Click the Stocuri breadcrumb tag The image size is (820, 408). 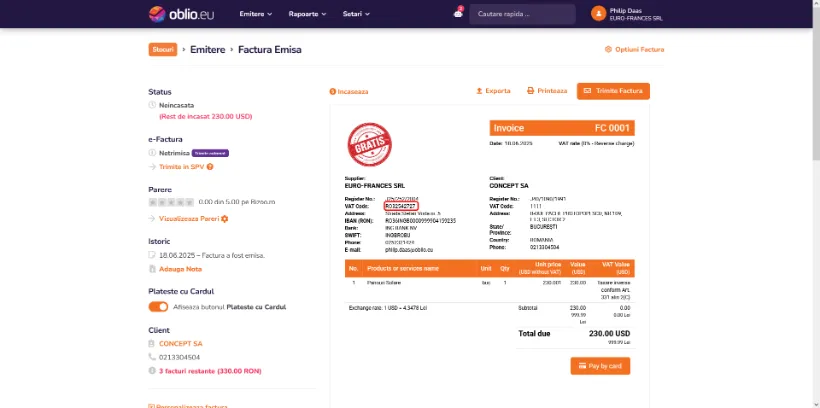click(x=163, y=49)
